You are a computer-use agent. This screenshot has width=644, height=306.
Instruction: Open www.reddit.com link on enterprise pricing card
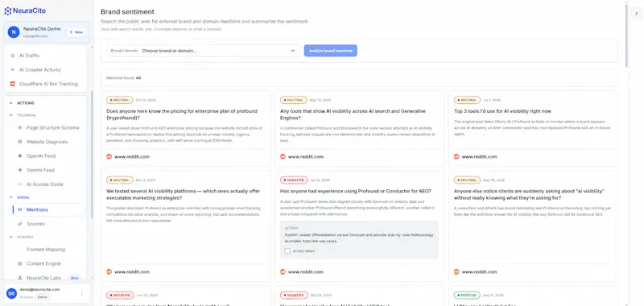(132, 156)
